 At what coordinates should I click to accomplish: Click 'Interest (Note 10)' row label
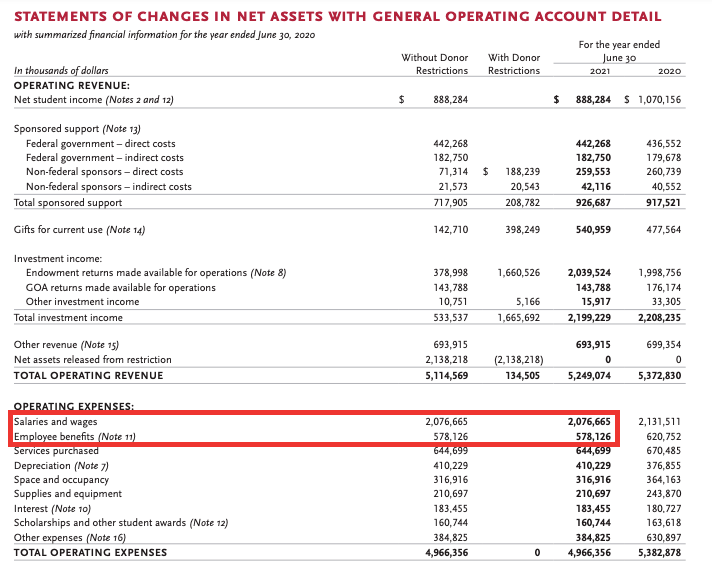(x=52, y=509)
